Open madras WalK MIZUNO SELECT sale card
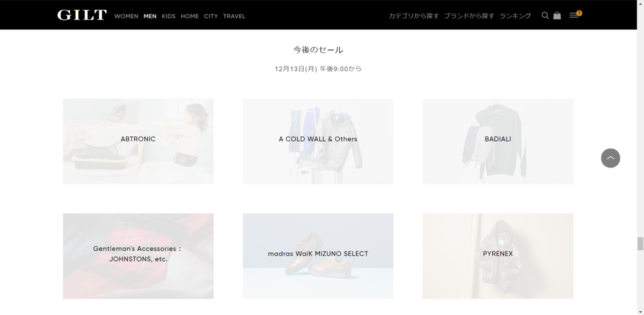Viewport: 644px width, 315px height. pos(318,256)
